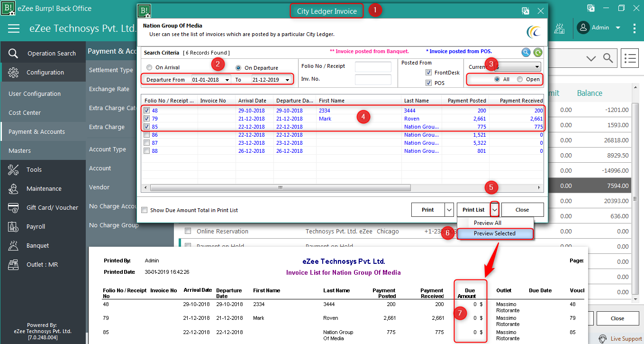Viewport: 644px width, 344px height.
Task: Click the green refresh icon in invoice dialog
Action: [x=538, y=52]
